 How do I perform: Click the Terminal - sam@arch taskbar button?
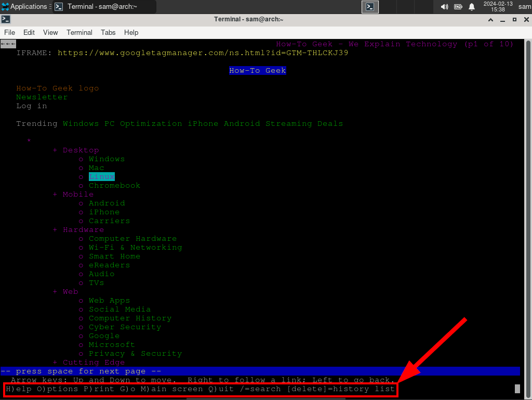104,6
